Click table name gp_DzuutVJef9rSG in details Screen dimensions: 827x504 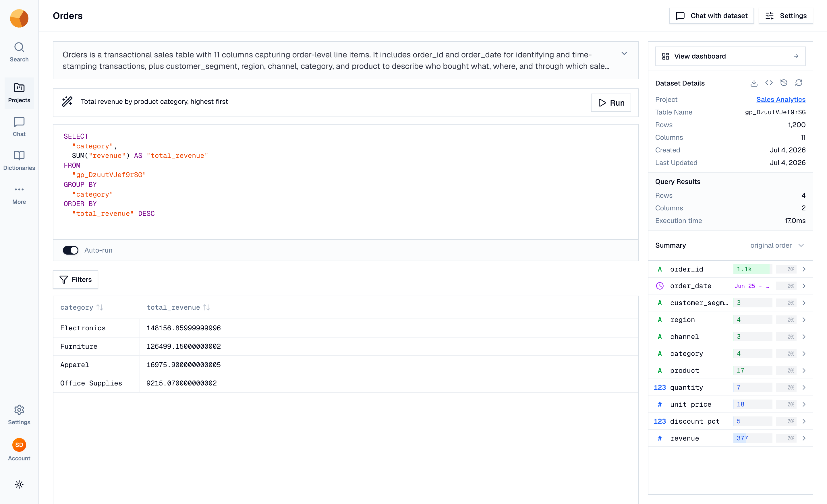[x=775, y=112]
